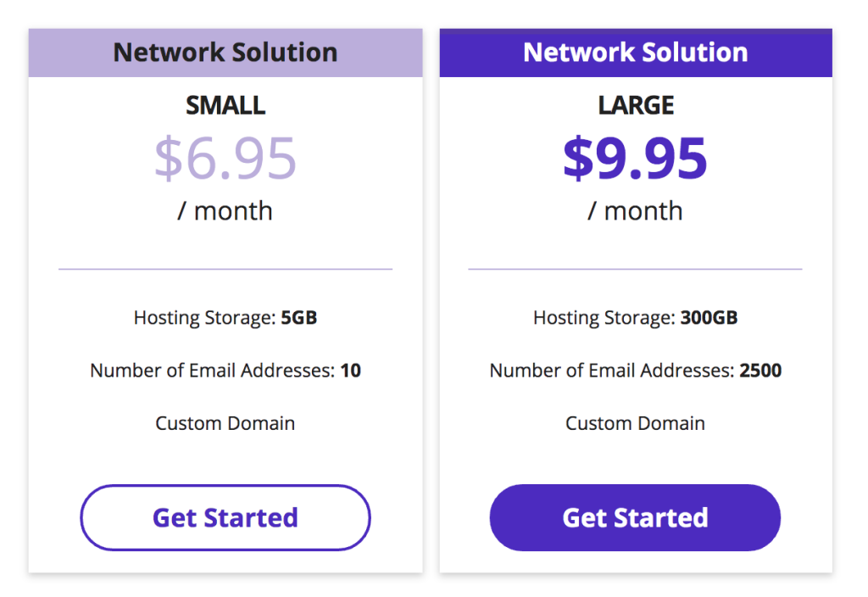Click the Hosting Storage: 300GB feature line
The width and height of the screenshot is (868, 597).
[x=636, y=318]
